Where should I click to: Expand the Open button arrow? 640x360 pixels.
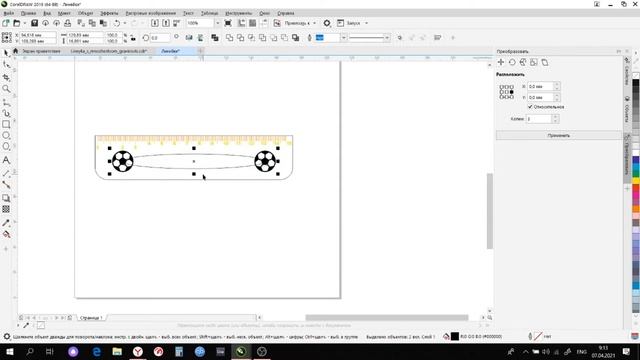click(24, 23)
